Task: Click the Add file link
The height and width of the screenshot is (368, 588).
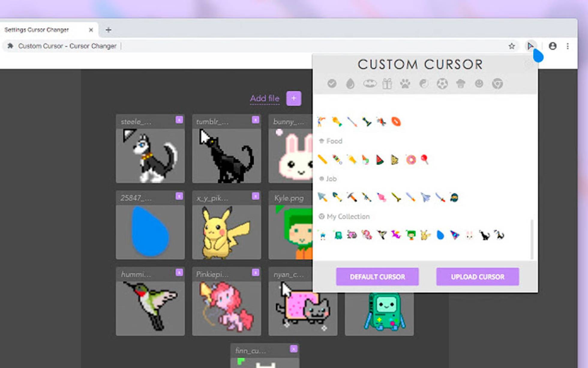Action: coord(265,98)
